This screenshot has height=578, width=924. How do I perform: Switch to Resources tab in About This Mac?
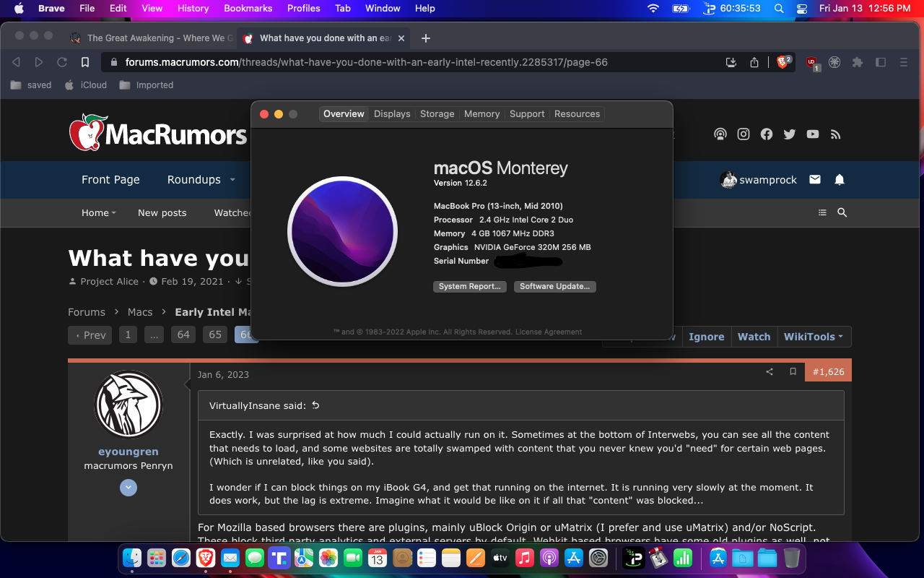(x=577, y=114)
